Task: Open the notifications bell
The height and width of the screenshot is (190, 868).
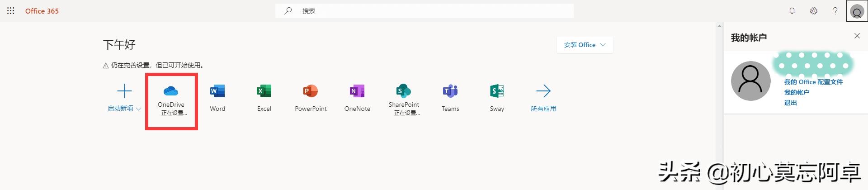Action: tap(792, 11)
